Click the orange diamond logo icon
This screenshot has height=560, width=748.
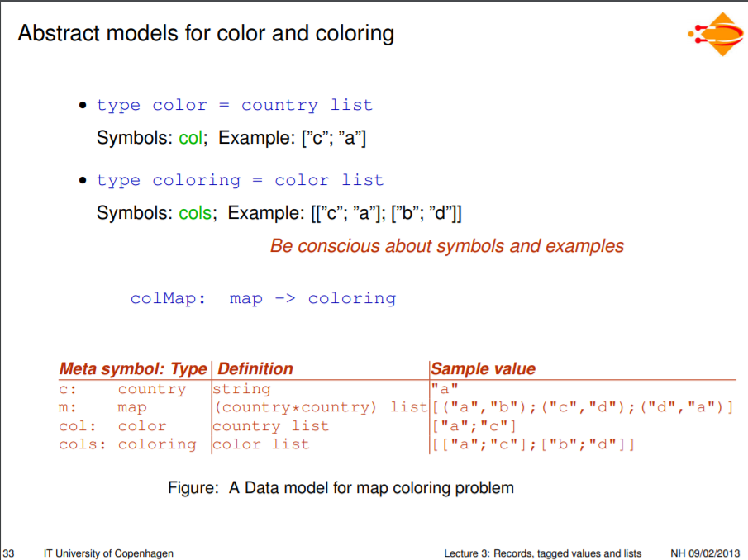(x=716, y=34)
